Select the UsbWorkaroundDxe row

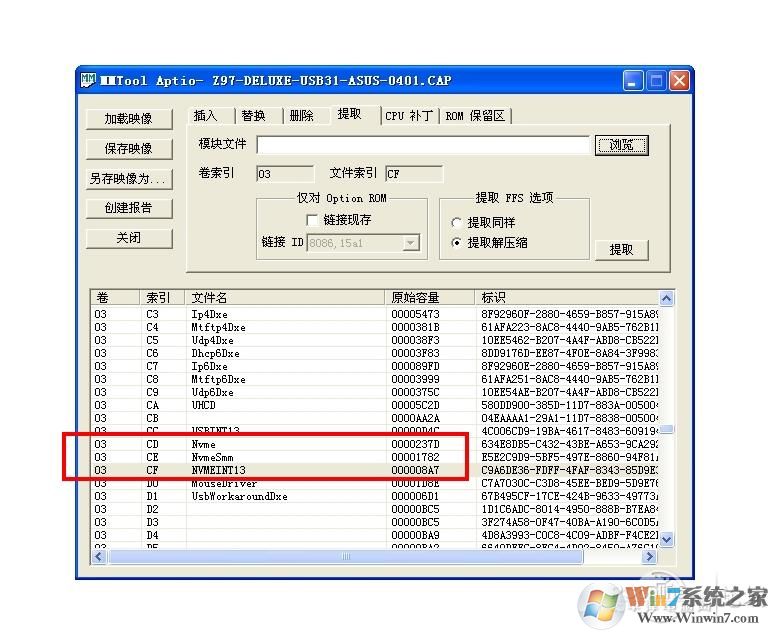375,496
